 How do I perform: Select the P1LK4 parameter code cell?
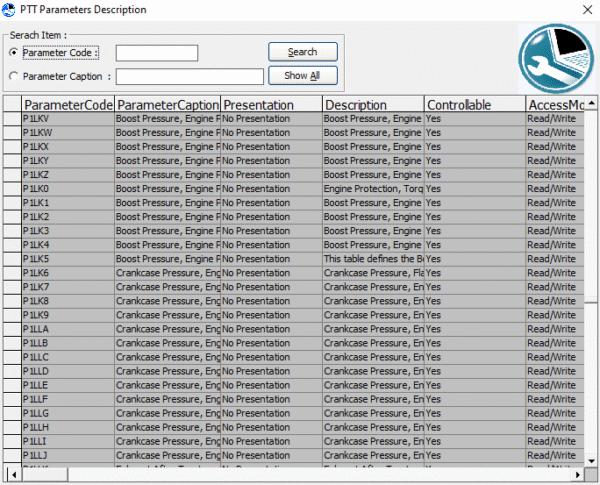pos(68,245)
